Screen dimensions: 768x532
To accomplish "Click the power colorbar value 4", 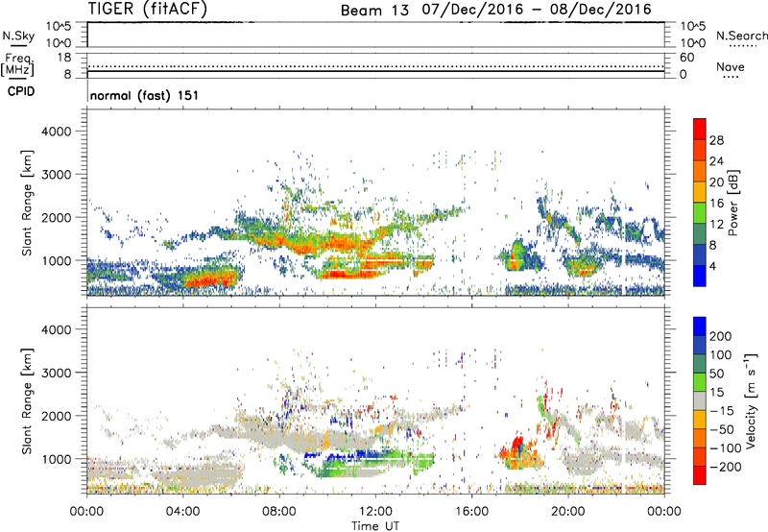I will (712, 266).
